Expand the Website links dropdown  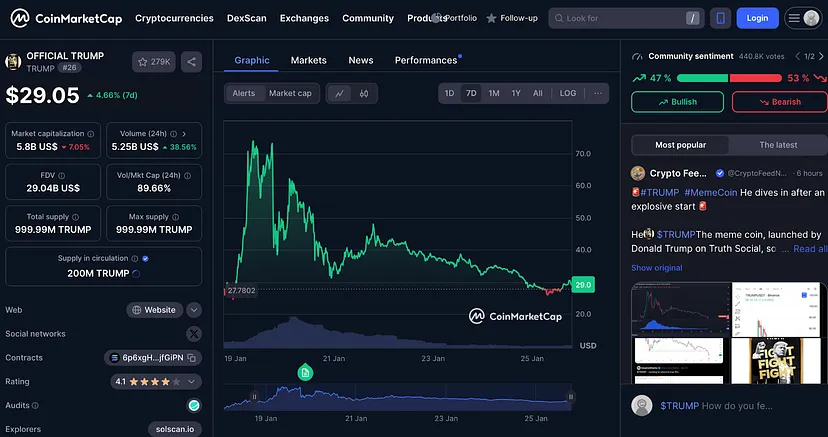194,310
